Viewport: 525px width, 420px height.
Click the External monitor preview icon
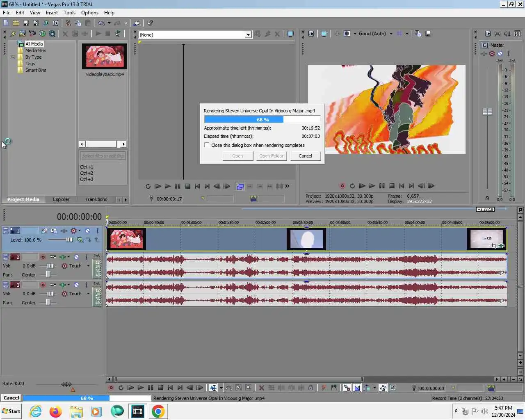324,34
